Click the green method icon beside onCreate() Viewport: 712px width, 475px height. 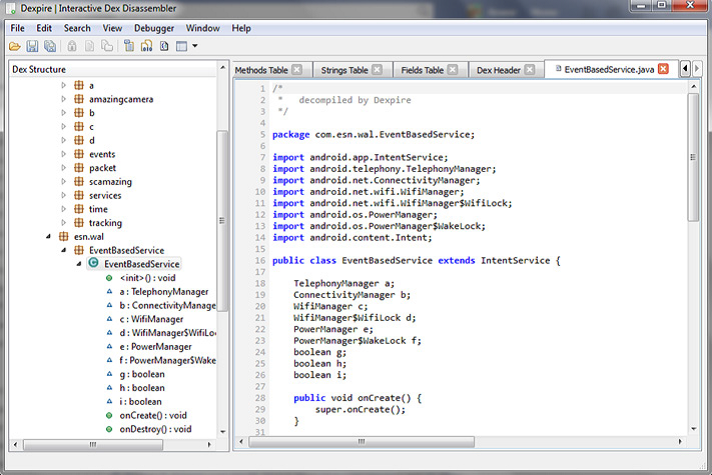coord(109,415)
